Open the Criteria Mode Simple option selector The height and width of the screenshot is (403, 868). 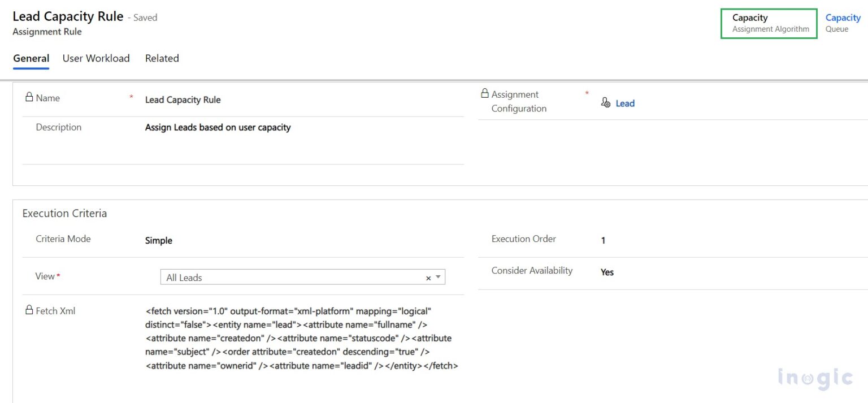click(x=159, y=240)
